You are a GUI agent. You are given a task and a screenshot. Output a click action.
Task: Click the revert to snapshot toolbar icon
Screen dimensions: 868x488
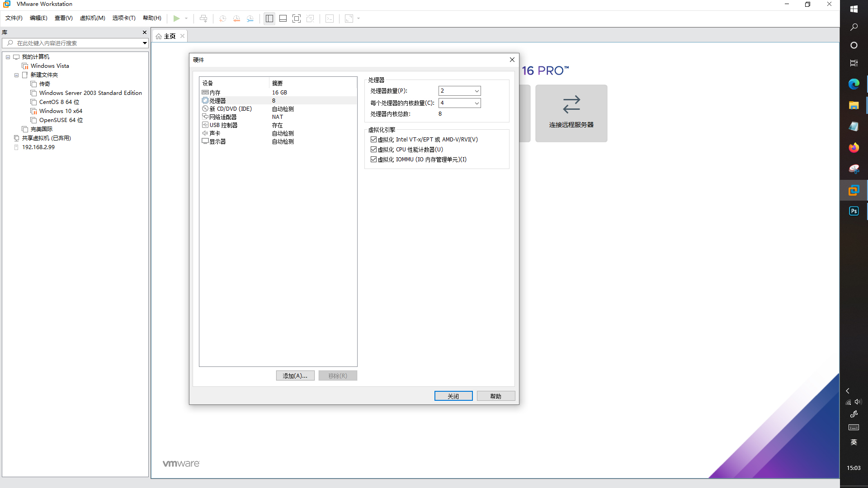click(236, 19)
